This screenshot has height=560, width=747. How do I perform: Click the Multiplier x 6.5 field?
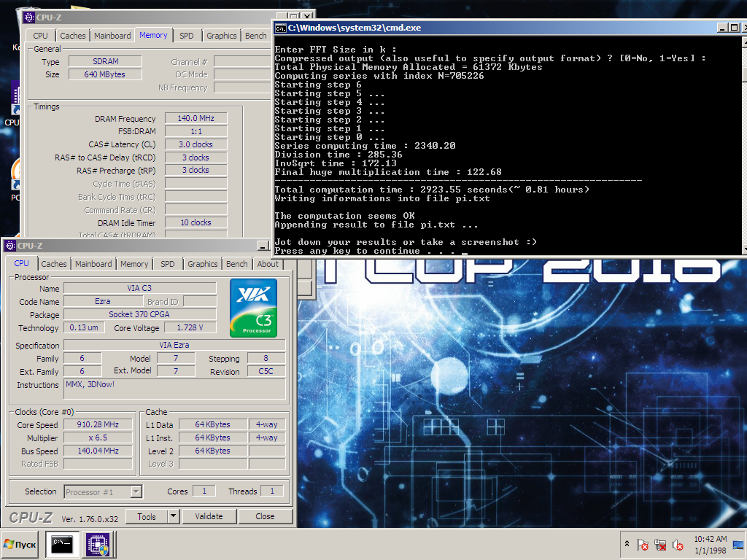[98, 437]
